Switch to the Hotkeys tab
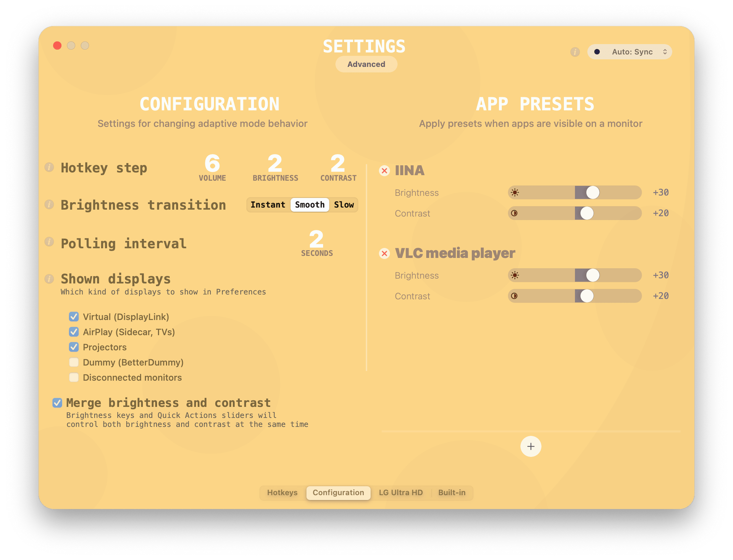The height and width of the screenshot is (560, 733). point(282,492)
